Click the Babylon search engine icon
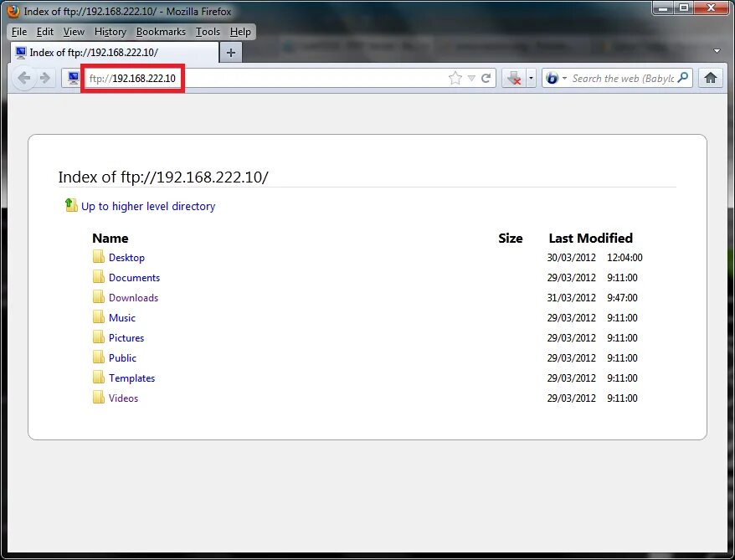 (553, 78)
